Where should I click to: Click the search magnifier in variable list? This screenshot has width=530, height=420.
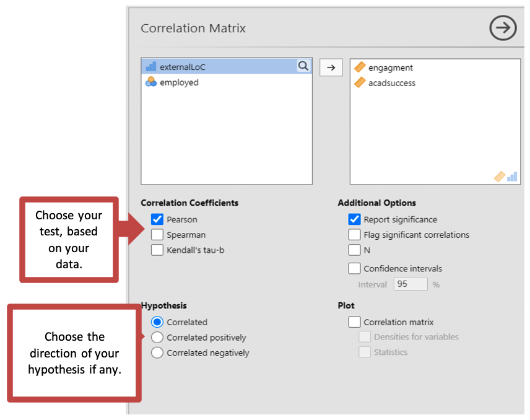point(303,66)
